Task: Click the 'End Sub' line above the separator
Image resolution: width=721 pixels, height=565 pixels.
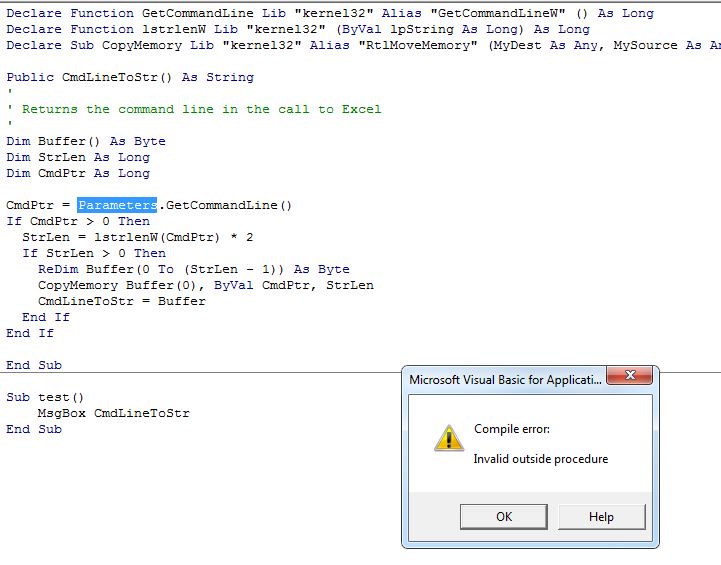Action: point(34,365)
